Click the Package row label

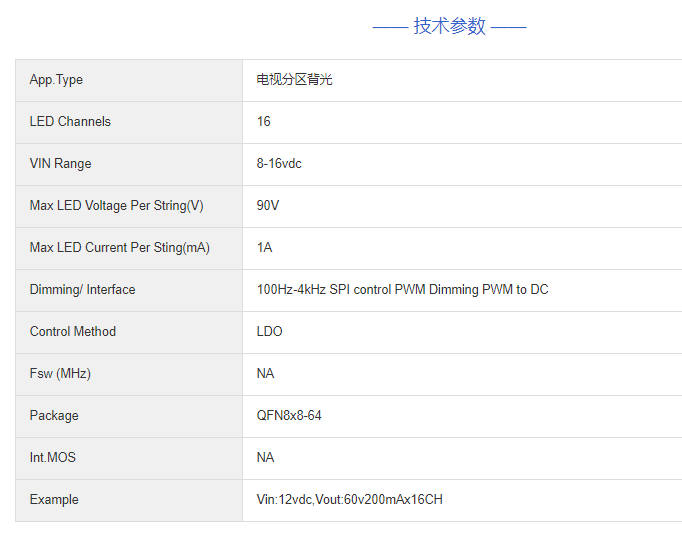[54, 416]
